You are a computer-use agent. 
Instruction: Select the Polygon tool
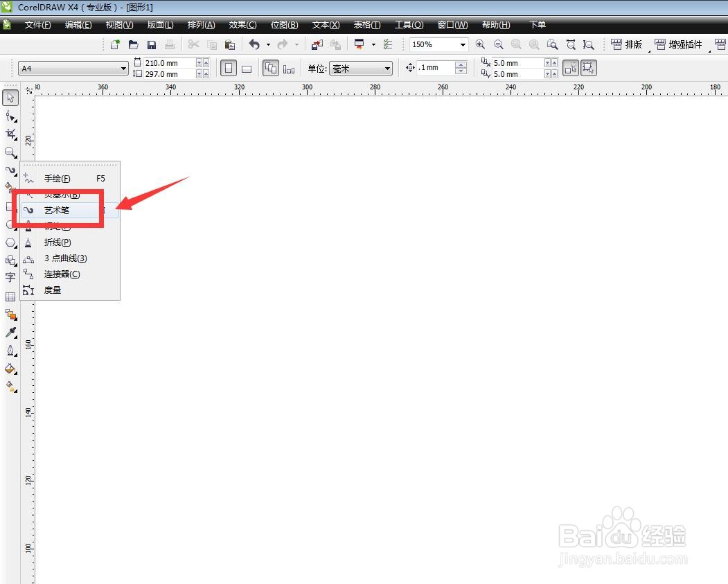pos(10,242)
